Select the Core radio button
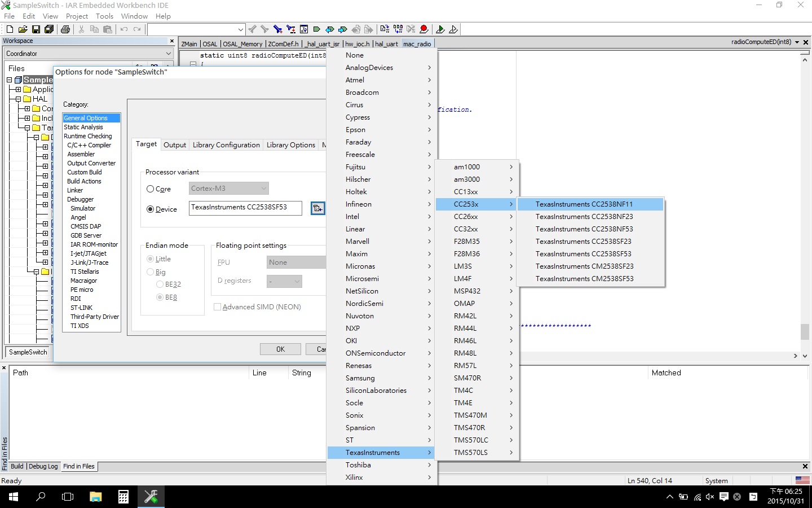 point(151,189)
